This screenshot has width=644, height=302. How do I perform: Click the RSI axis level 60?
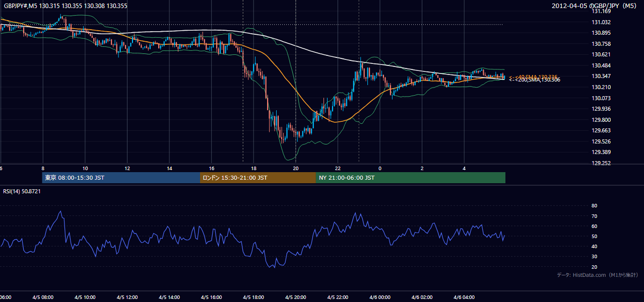pos(595,226)
